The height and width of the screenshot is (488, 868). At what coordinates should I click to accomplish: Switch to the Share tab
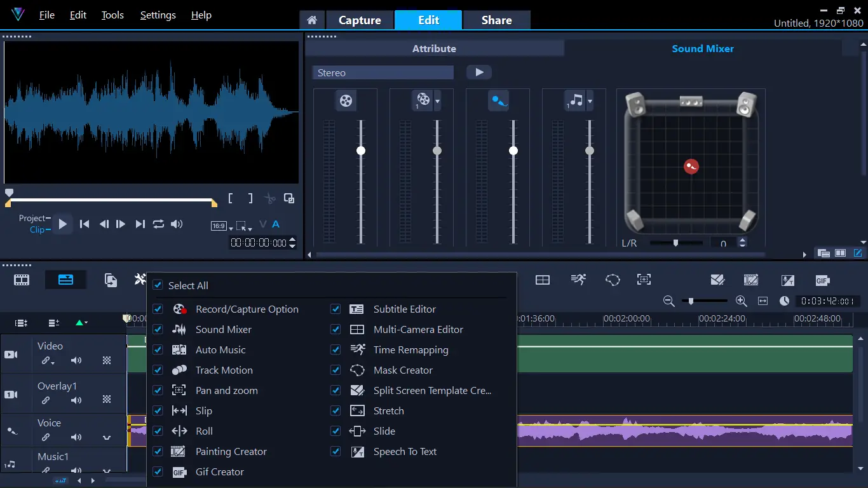496,20
